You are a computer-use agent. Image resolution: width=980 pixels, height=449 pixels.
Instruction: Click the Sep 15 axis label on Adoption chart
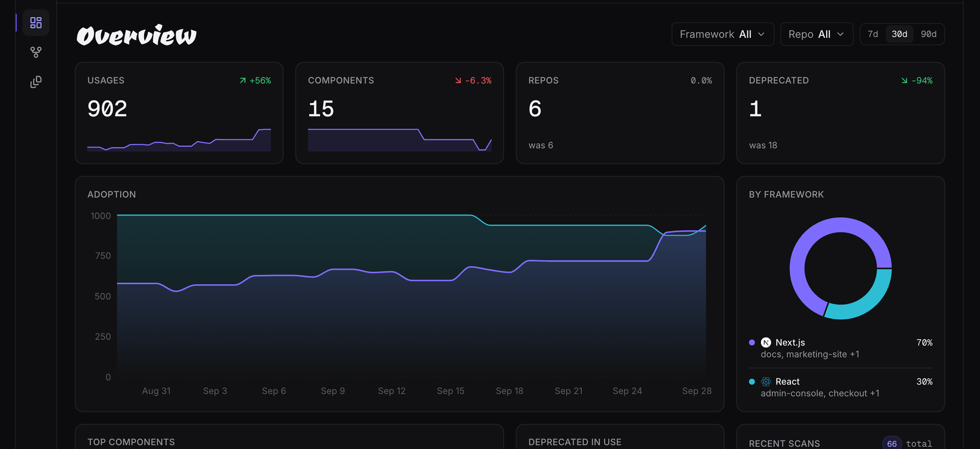click(451, 391)
